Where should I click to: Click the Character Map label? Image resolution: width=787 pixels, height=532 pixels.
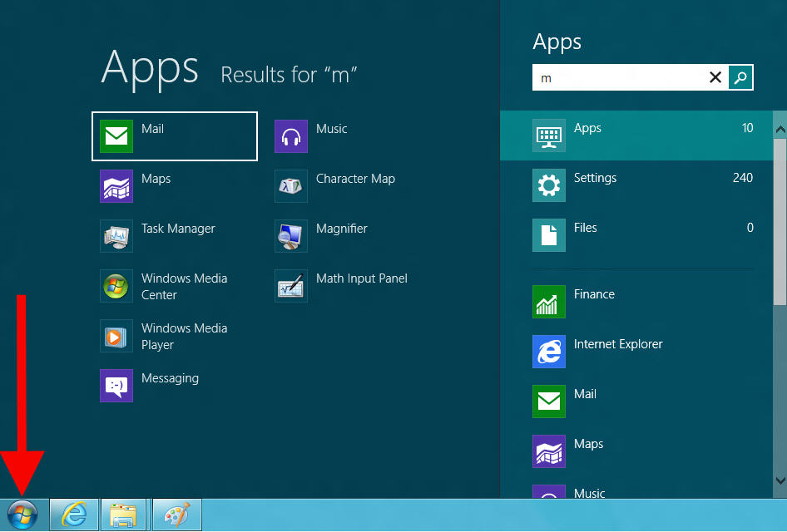click(x=355, y=179)
